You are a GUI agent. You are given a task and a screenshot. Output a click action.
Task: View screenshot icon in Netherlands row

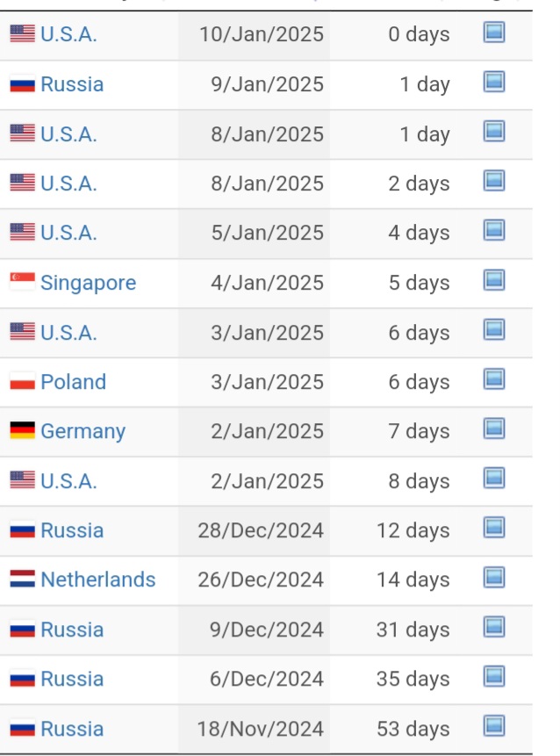tap(494, 577)
